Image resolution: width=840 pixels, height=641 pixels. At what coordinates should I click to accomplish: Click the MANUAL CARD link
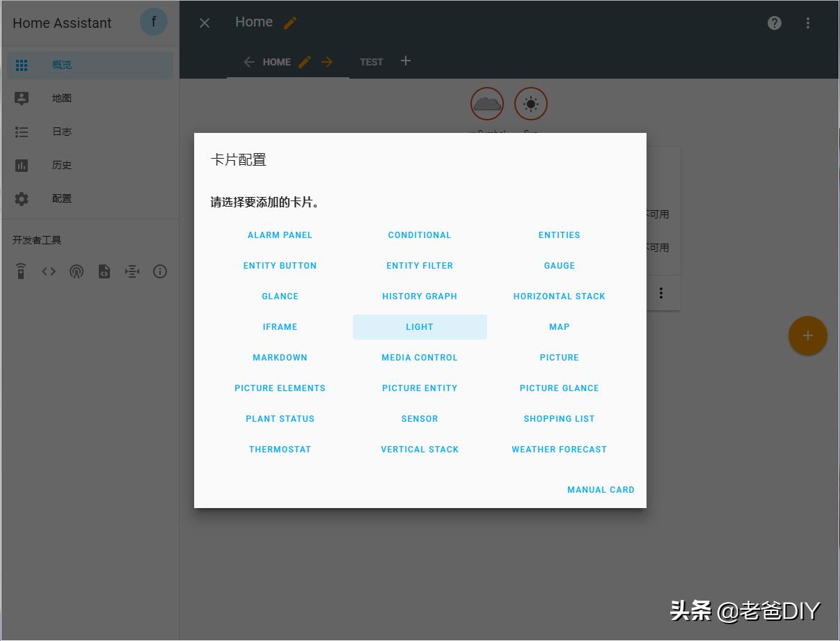point(600,490)
